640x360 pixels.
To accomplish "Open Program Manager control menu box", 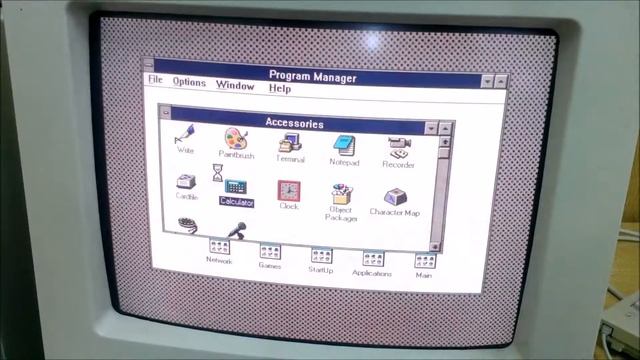I will tap(149, 64).
